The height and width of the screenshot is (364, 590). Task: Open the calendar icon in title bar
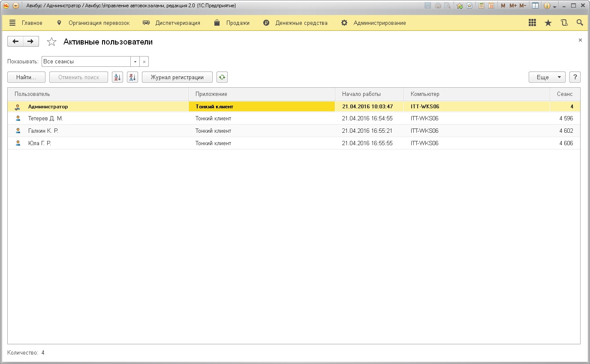491,6
